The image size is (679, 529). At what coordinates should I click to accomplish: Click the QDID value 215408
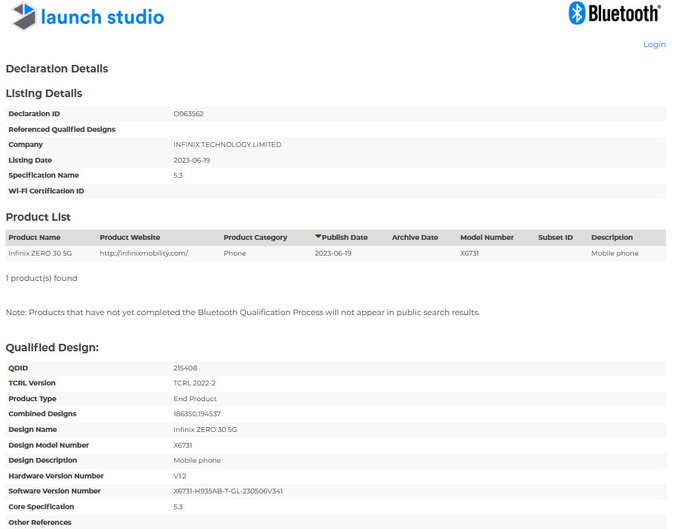(x=185, y=368)
